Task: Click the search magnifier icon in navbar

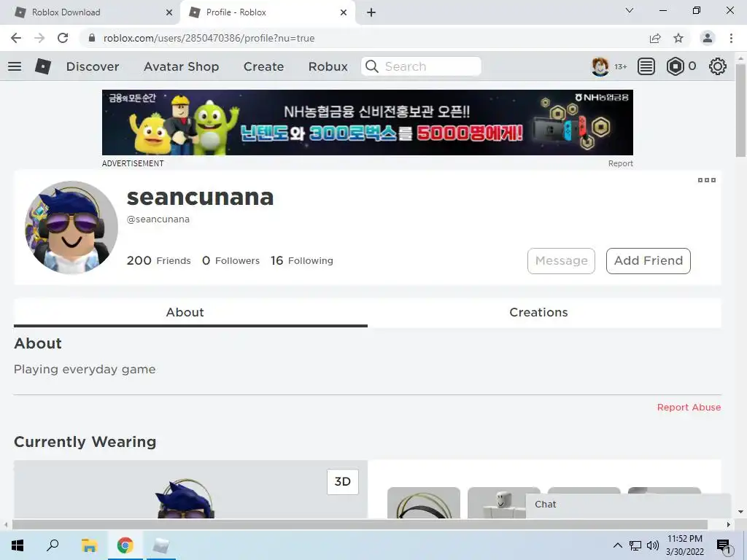Action: (372, 66)
